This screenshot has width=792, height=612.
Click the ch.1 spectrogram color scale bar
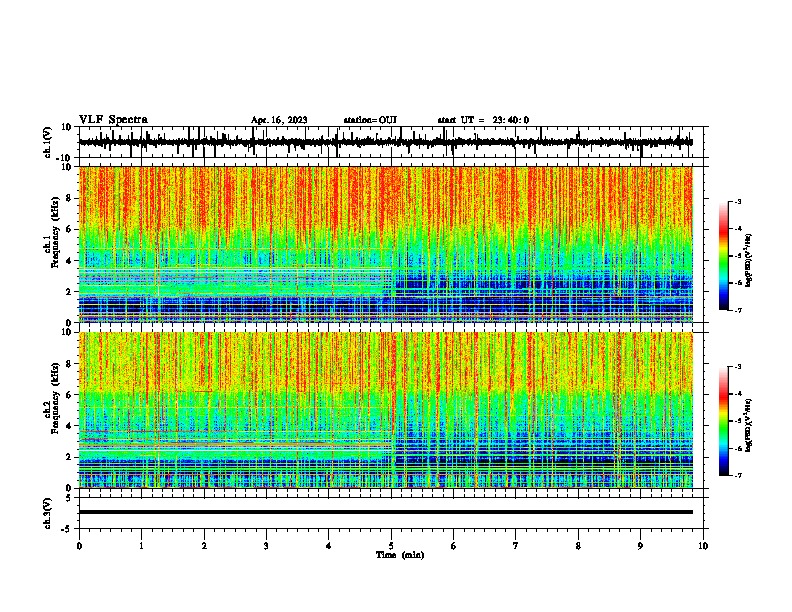click(724, 256)
